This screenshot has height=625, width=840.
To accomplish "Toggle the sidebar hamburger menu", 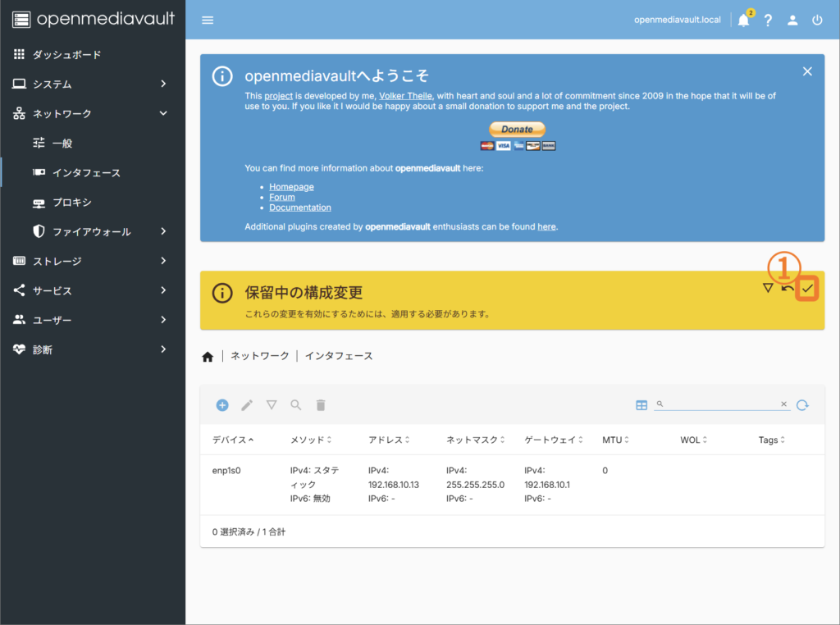I will pyautogui.click(x=208, y=21).
